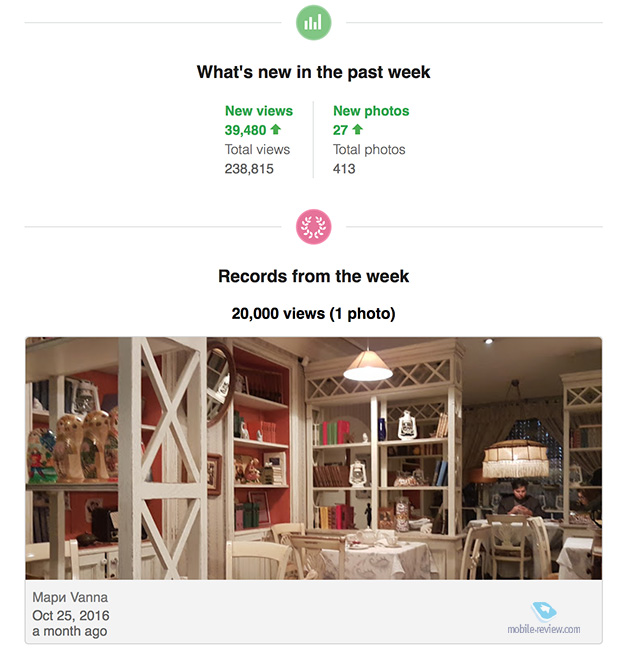Click the 'Records from the week' heading

(314, 276)
